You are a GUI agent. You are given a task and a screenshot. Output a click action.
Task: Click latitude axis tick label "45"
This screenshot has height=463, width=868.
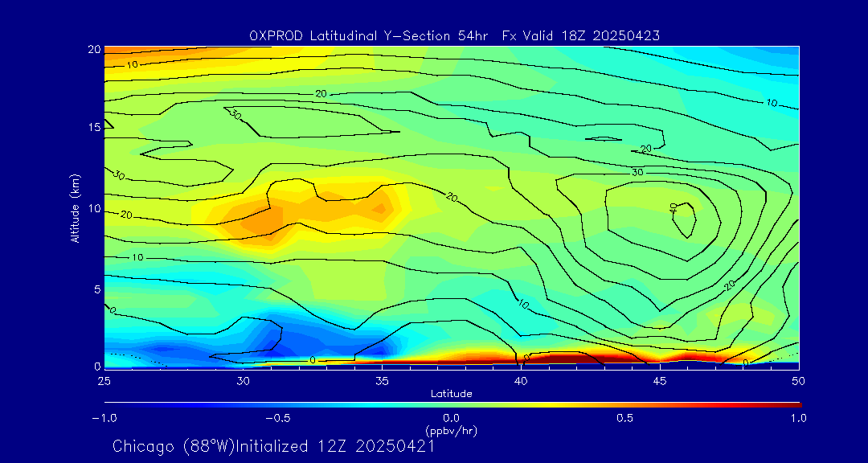point(660,381)
